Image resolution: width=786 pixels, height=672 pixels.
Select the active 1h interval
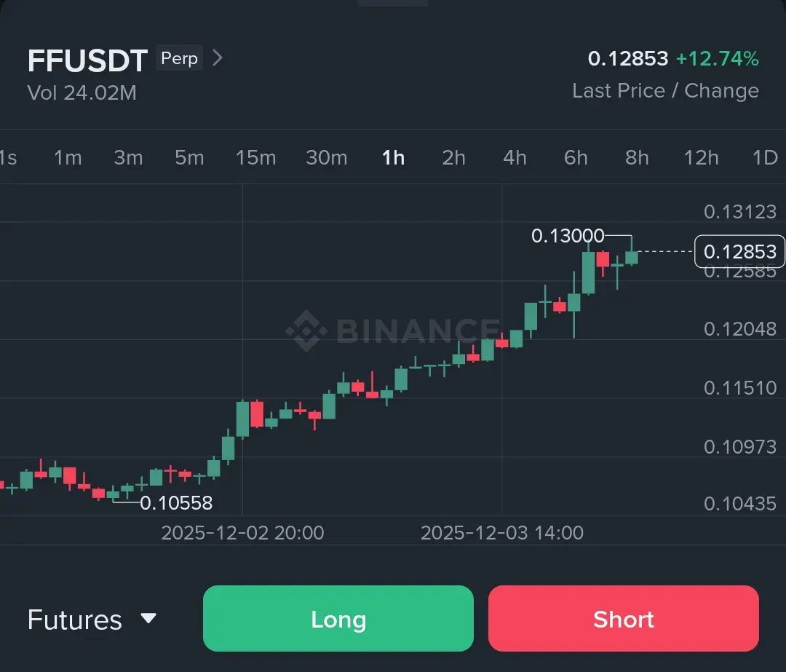pos(393,157)
